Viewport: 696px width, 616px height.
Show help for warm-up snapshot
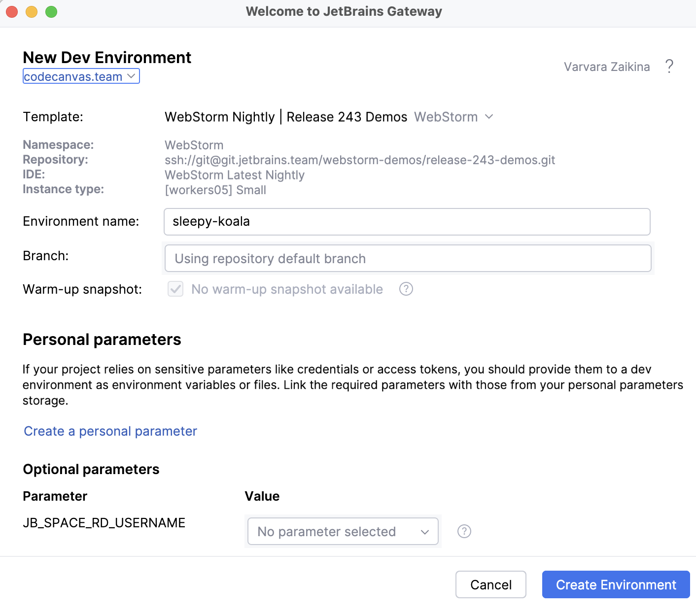tap(406, 289)
